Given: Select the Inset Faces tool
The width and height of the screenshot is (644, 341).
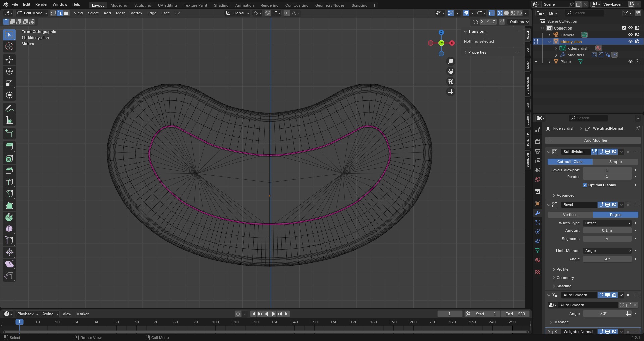Looking at the screenshot, I should [9, 159].
